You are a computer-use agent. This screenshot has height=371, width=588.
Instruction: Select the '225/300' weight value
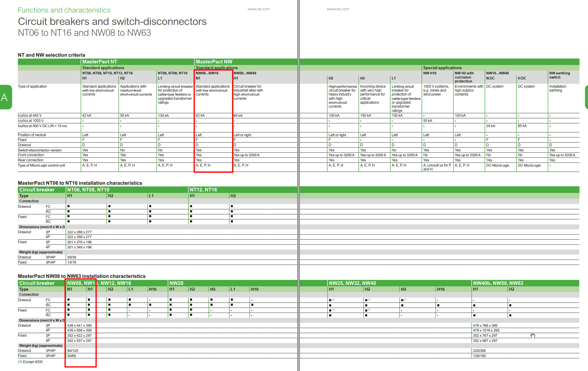click(x=479, y=351)
